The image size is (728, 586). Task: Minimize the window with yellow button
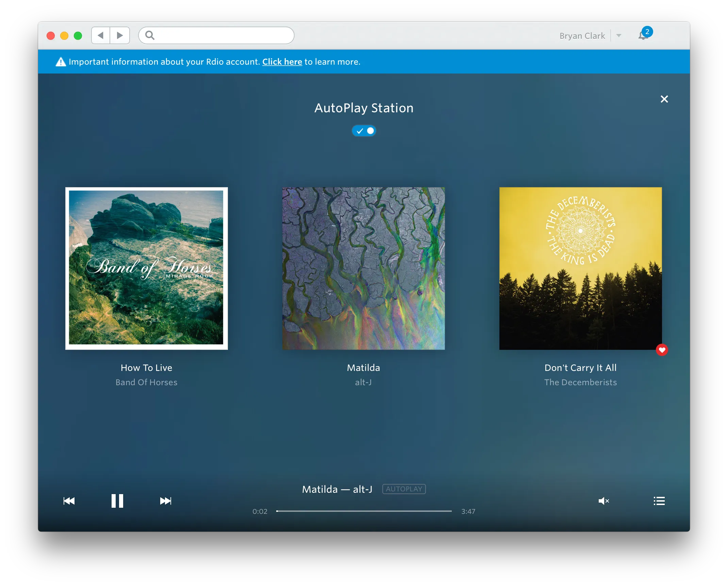point(64,35)
